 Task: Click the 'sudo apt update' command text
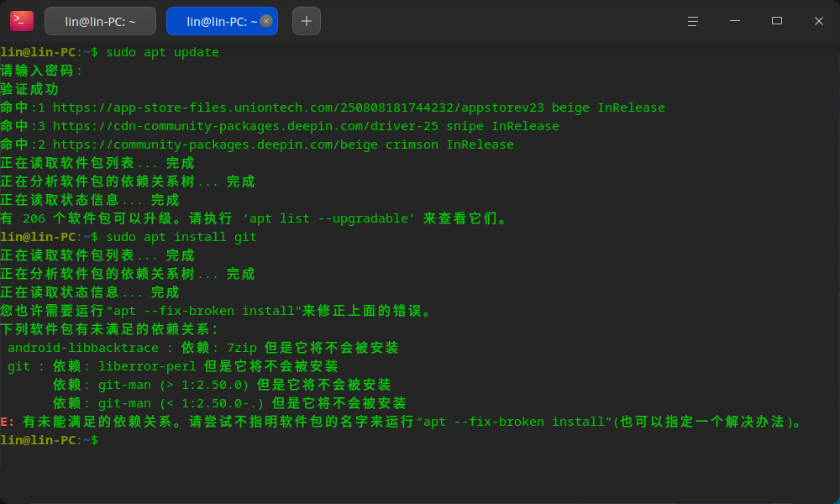click(x=162, y=52)
